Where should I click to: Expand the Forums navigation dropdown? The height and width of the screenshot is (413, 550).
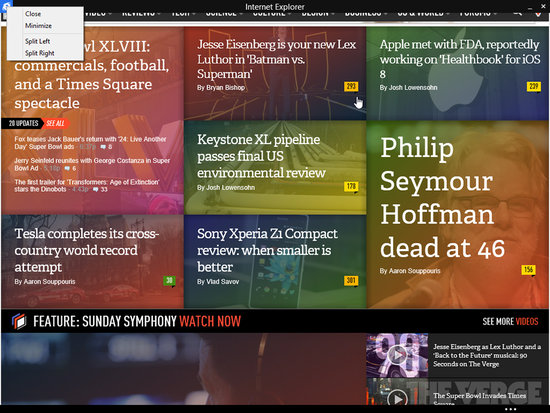[x=478, y=14]
